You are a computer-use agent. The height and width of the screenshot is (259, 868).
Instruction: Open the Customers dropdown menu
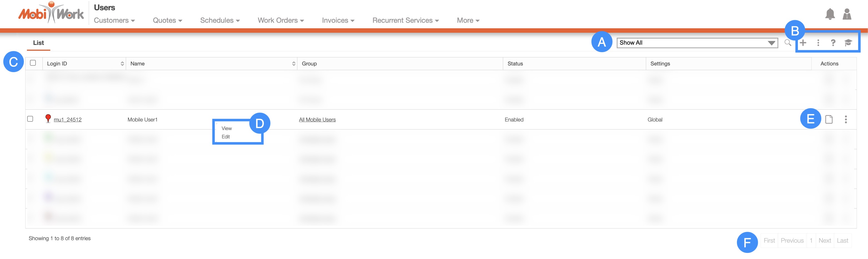(x=114, y=21)
